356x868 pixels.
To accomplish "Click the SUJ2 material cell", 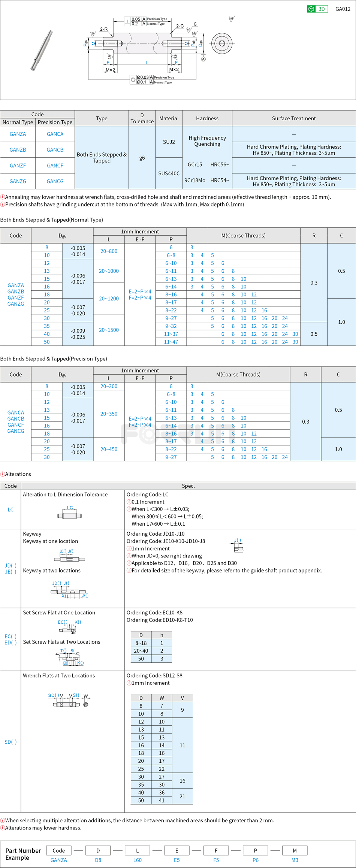I will (169, 142).
